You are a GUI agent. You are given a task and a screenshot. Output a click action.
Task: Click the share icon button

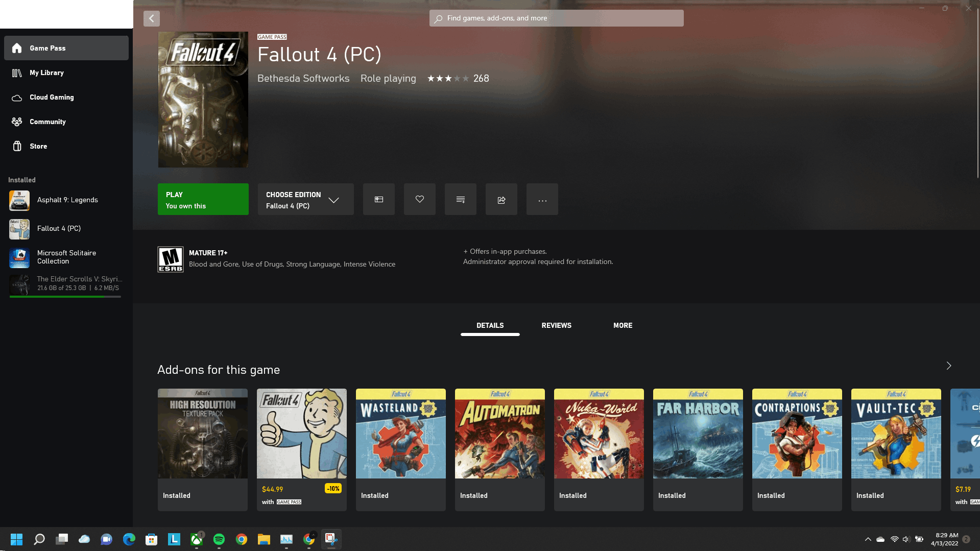[x=501, y=199]
